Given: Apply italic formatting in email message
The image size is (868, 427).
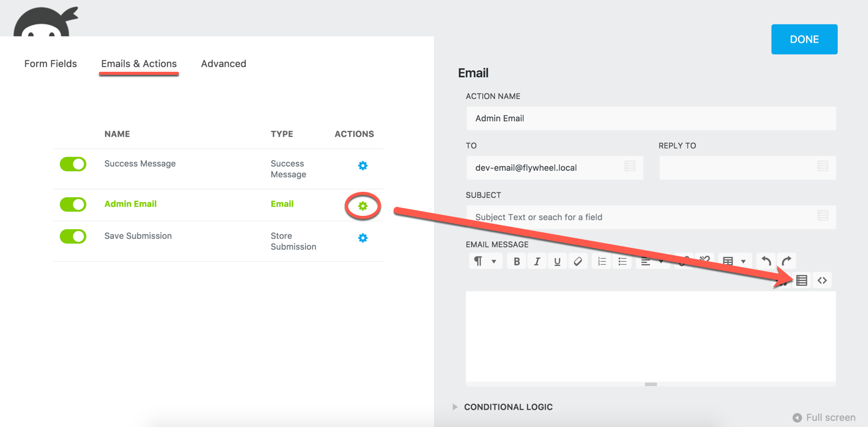Looking at the screenshot, I should 536,261.
